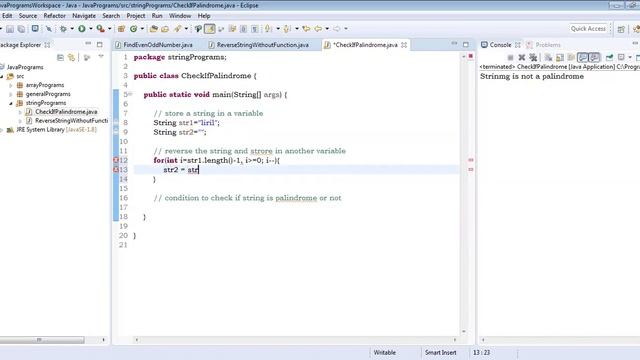The height and width of the screenshot is (360, 640).
Task: Click Forward navigation arrow icon
Action: 337,29
